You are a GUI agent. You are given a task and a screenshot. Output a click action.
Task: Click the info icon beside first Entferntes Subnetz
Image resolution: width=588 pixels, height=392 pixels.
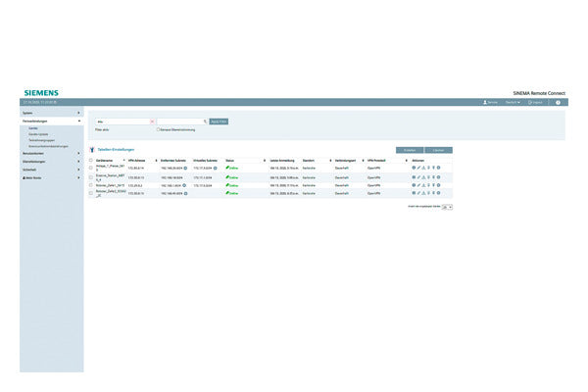point(185,168)
